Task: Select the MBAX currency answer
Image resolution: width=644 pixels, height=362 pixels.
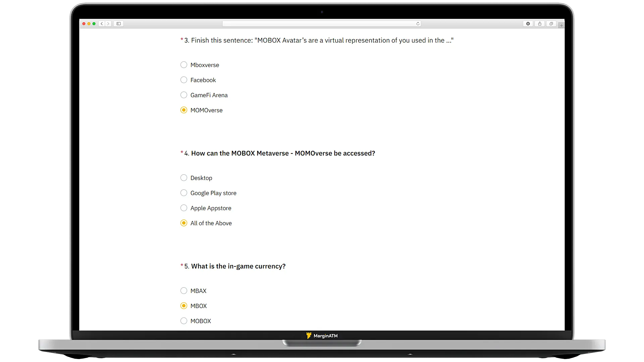Action: [x=183, y=290]
